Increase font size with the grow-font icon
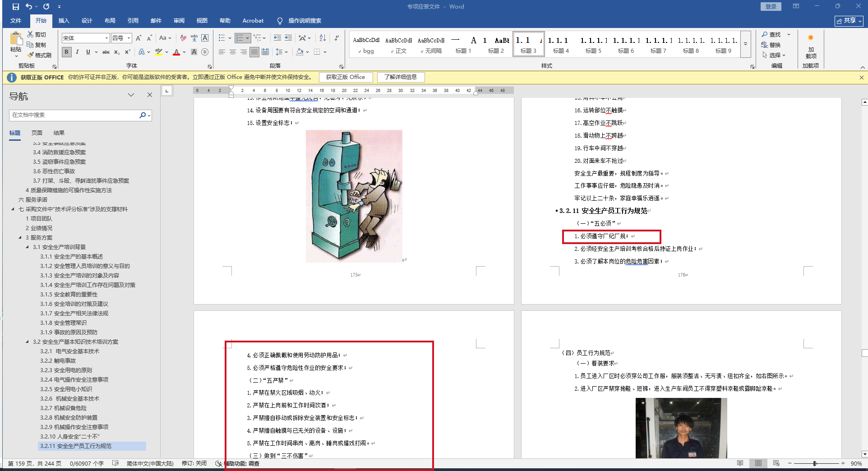The height and width of the screenshot is (471, 868). click(139, 38)
